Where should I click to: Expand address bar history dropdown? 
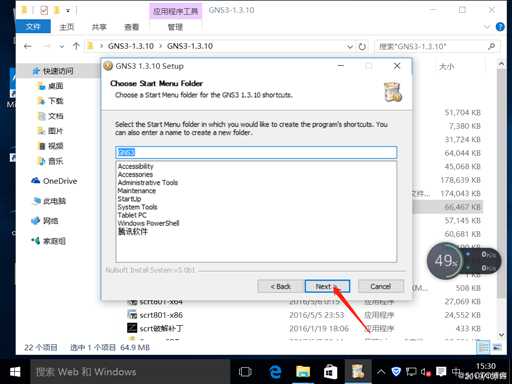click(349, 47)
